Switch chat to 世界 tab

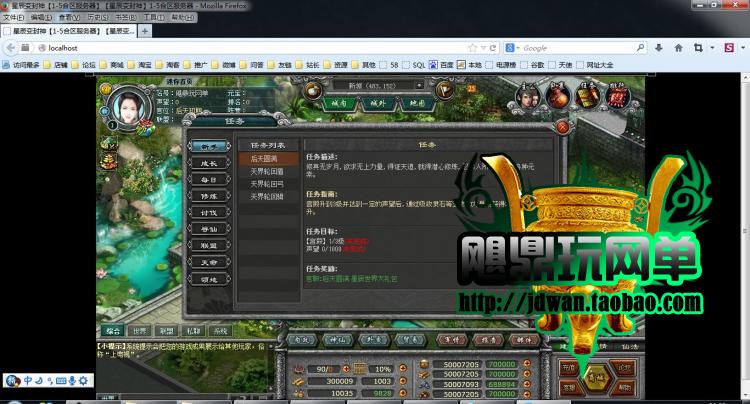tap(139, 330)
